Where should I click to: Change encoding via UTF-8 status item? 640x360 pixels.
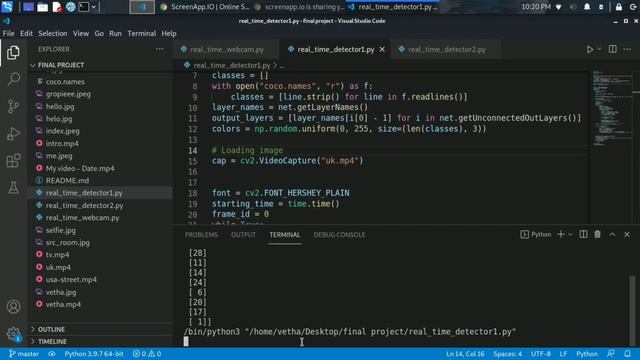tap(540, 354)
